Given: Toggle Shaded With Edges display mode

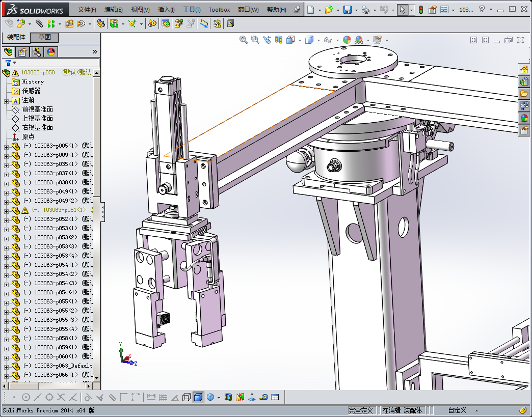Looking at the screenshot, I should coord(198,397).
